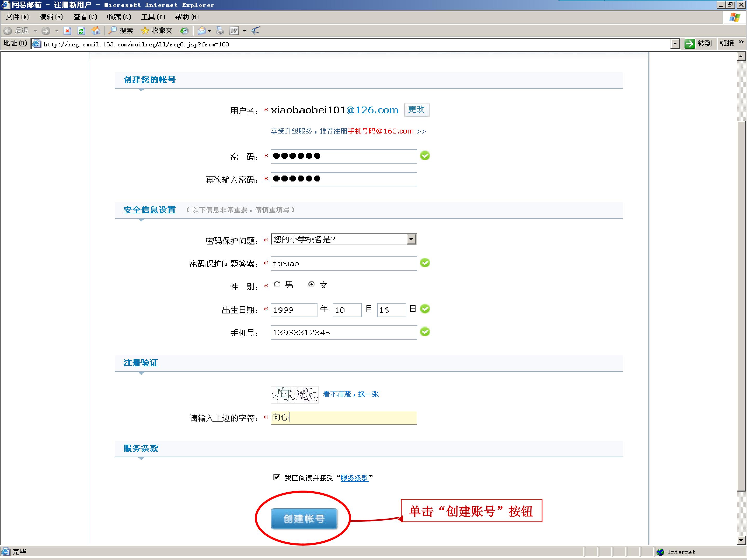Screen dimensions: 747x560
Task: Click the birth day field 16
Action: pos(391,310)
